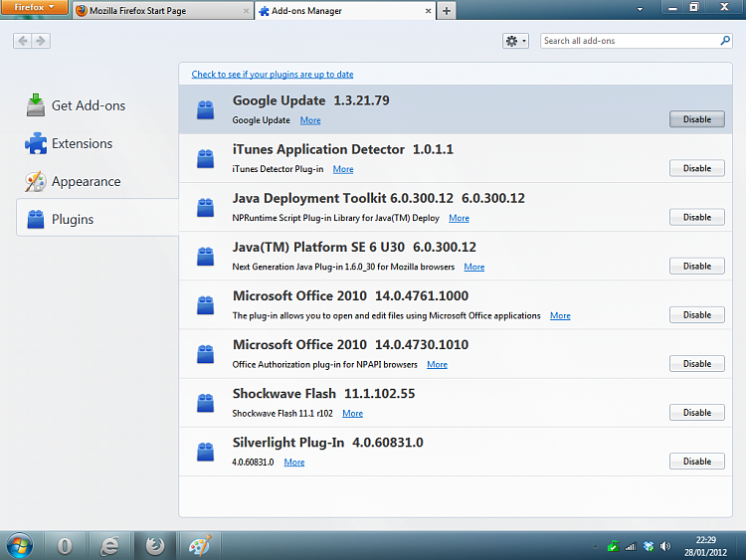Open the Get Add-ons section
This screenshot has width=746, height=560.
[77, 105]
